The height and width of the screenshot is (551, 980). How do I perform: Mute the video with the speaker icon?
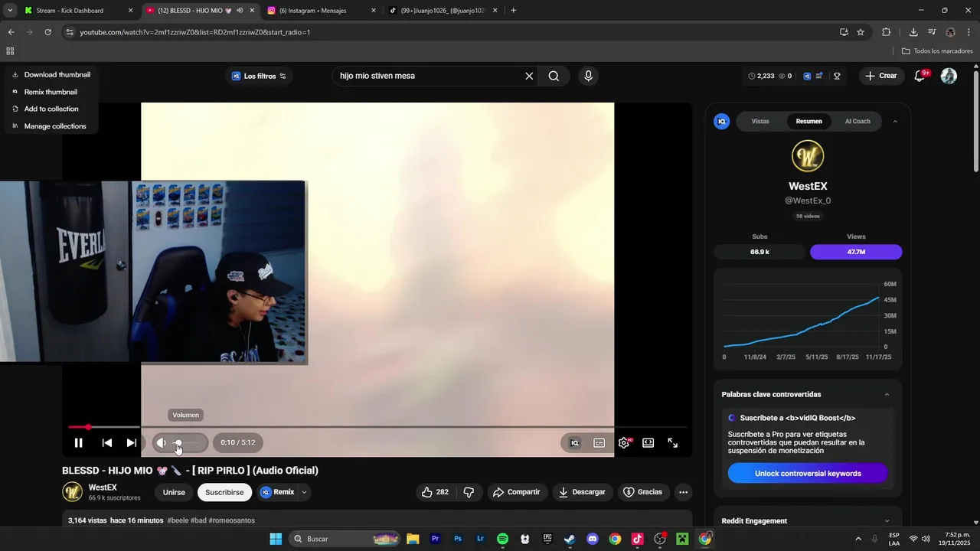click(161, 442)
